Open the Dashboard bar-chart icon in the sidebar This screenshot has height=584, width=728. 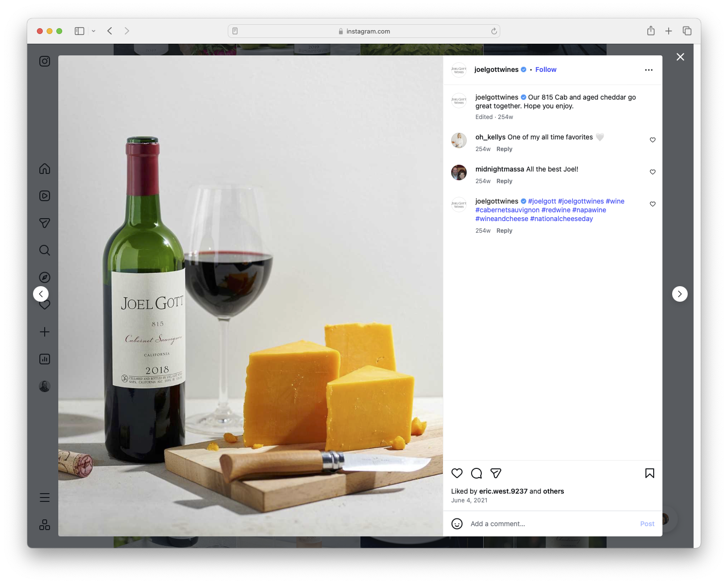click(x=45, y=359)
